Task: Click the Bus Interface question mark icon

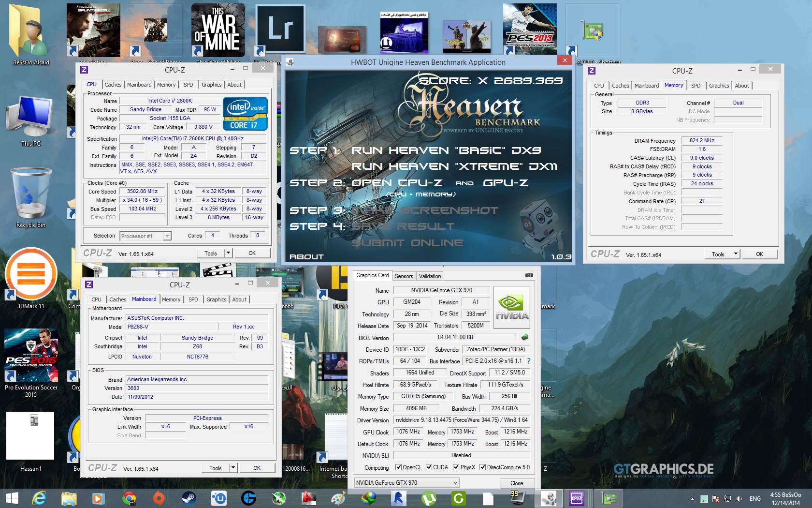Action: pos(529,361)
